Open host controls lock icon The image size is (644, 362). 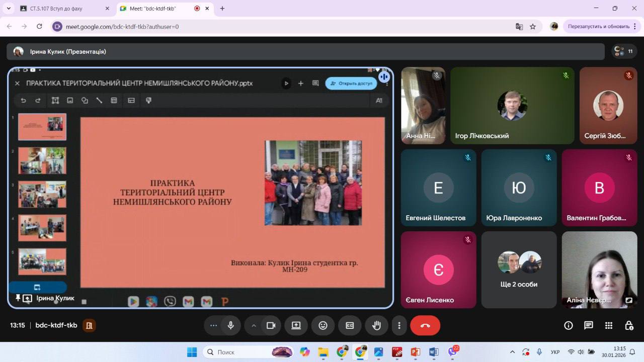pyautogui.click(x=629, y=325)
